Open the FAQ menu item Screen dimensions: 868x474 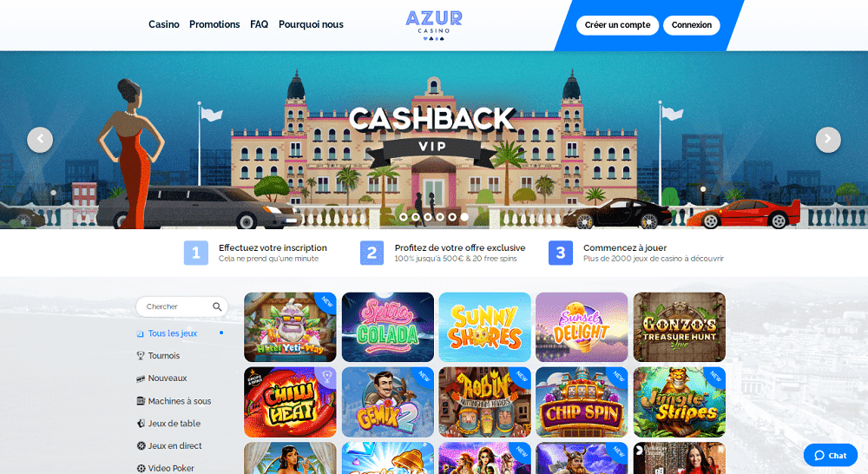[x=259, y=24]
